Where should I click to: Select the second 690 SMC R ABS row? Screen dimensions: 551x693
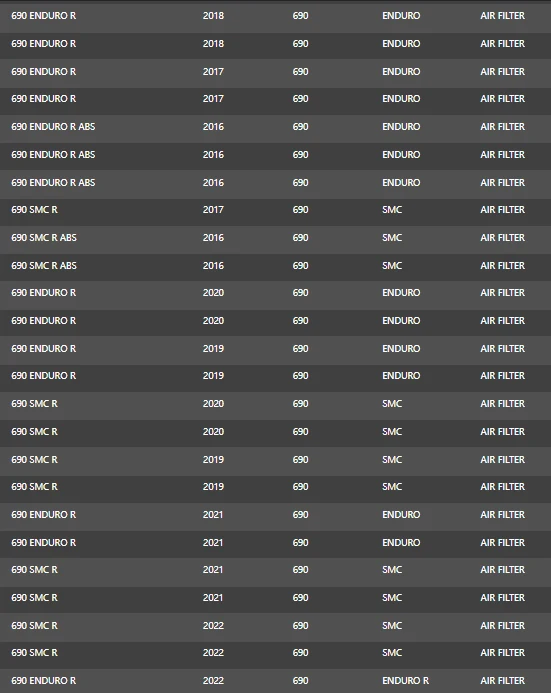[x=275, y=266]
